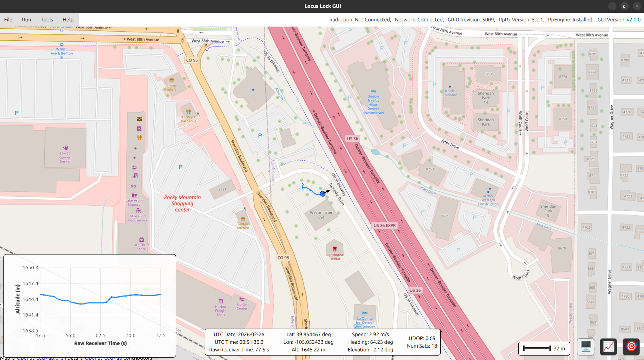Click the 'GUI Version: v2.0.0' status
The width and height of the screenshot is (644, 360).
(619, 20)
